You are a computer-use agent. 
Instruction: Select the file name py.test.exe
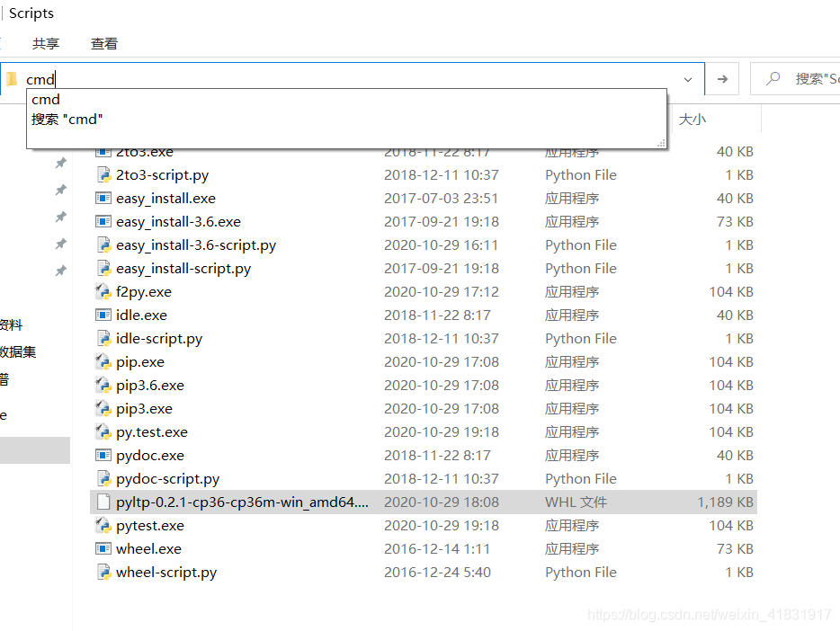pos(152,432)
